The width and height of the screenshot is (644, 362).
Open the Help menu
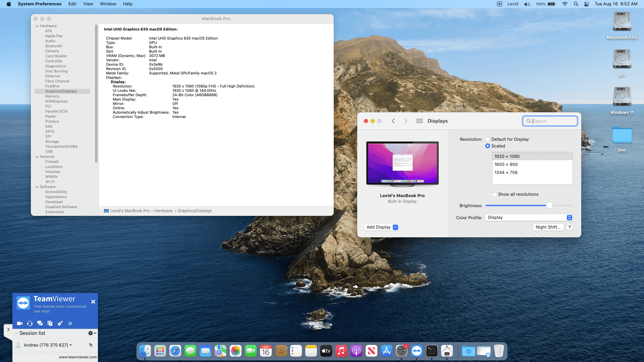tap(127, 4)
